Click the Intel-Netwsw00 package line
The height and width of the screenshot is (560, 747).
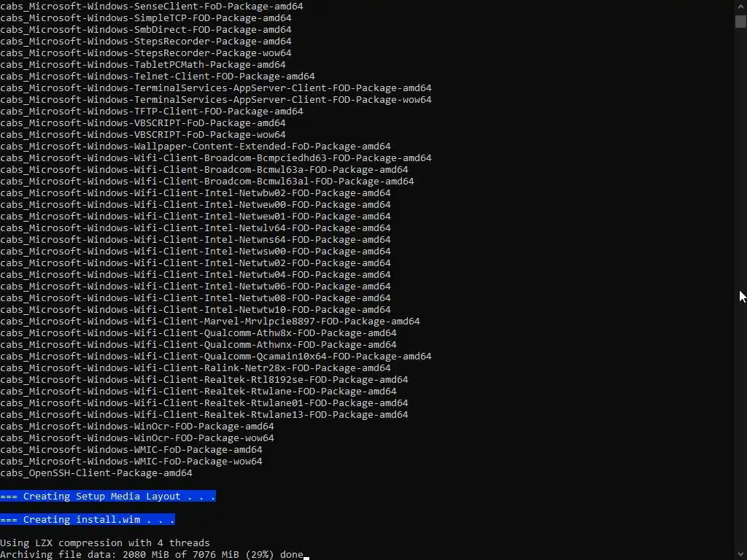point(196,252)
